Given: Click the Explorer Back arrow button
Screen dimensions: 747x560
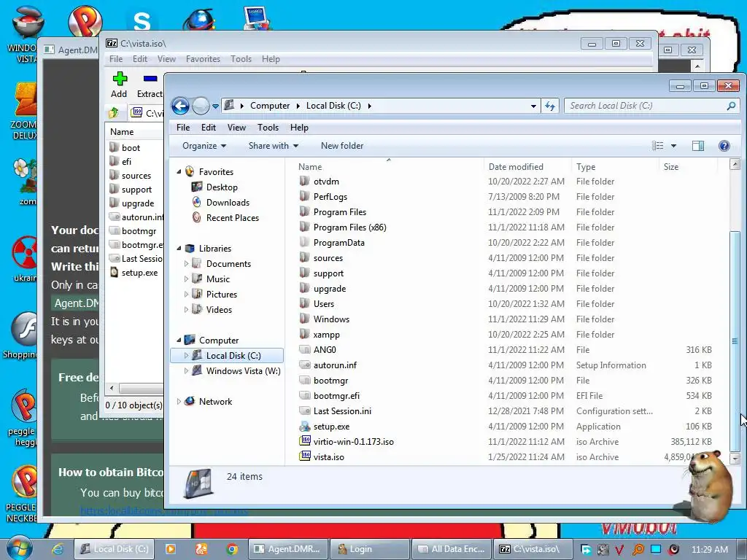Looking at the screenshot, I should pyautogui.click(x=181, y=106).
